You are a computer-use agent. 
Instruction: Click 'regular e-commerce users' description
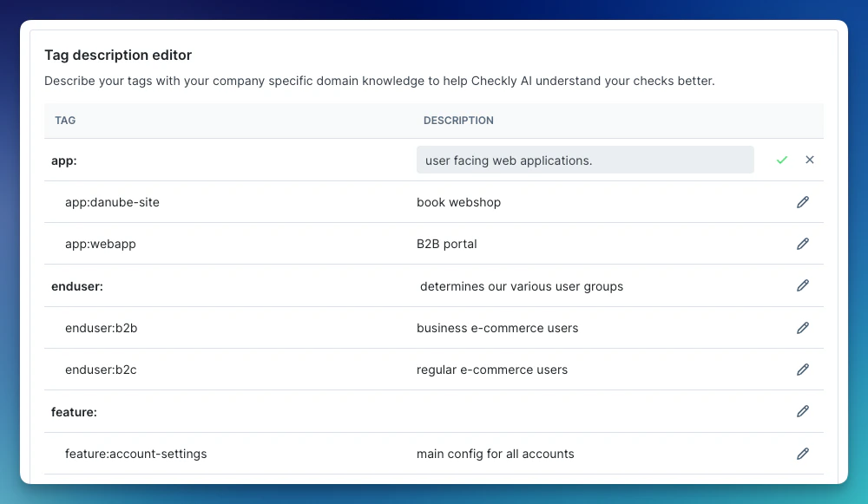[492, 370]
